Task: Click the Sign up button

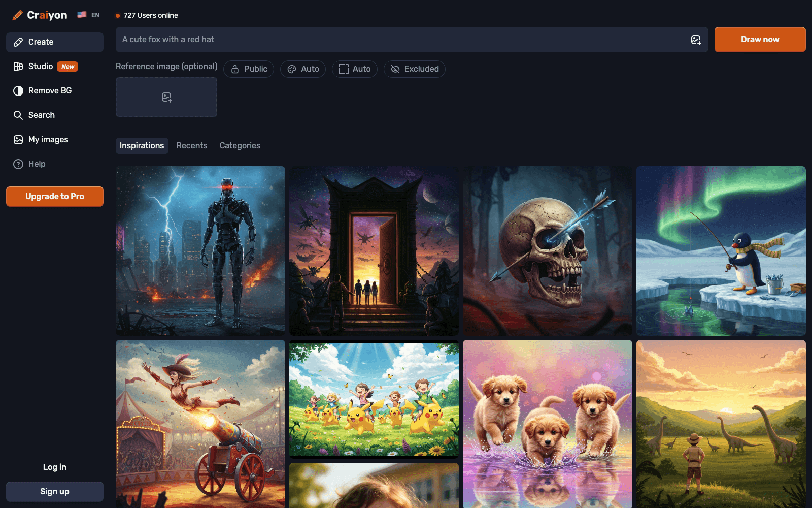Action: click(x=55, y=492)
